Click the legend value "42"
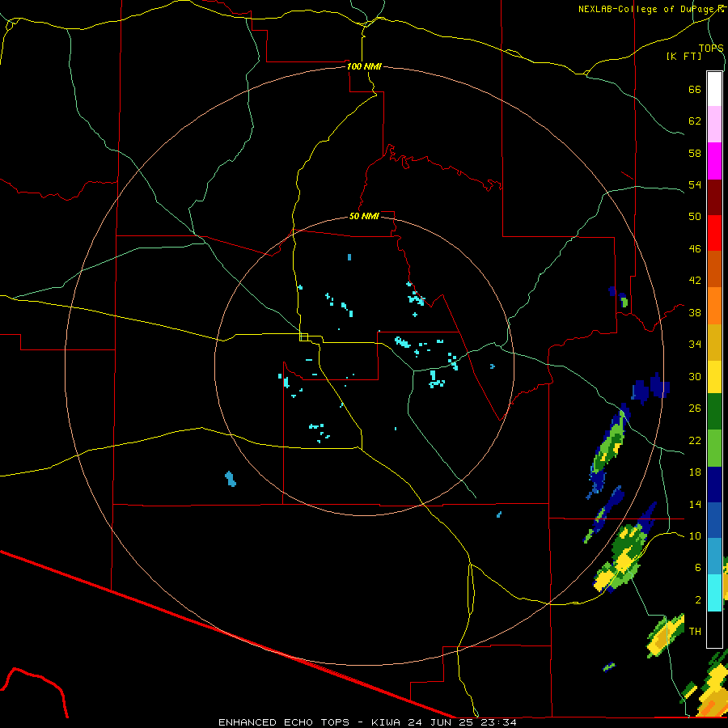 pyautogui.click(x=695, y=280)
